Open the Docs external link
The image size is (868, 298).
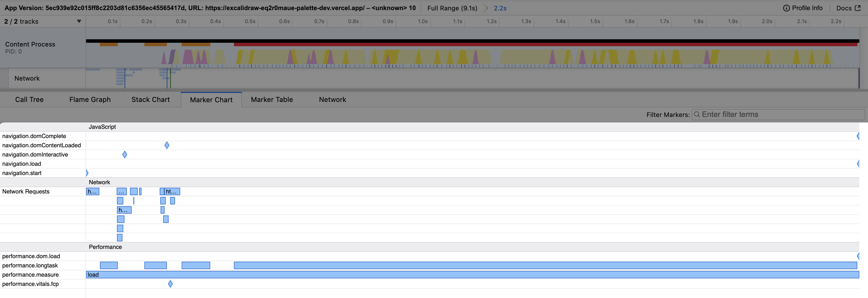click(848, 8)
